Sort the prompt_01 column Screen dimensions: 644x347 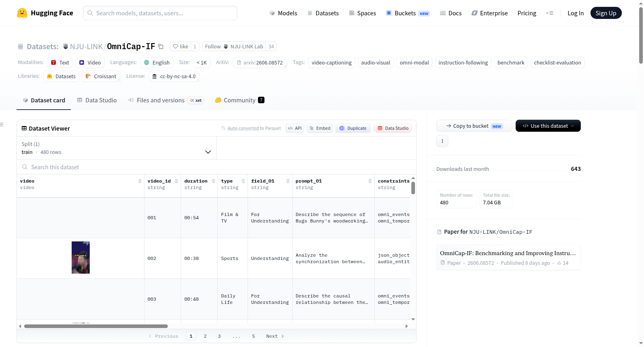[370, 181]
